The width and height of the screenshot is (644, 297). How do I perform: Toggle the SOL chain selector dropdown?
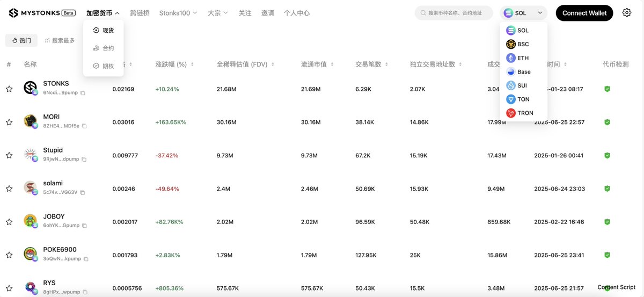tap(523, 13)
